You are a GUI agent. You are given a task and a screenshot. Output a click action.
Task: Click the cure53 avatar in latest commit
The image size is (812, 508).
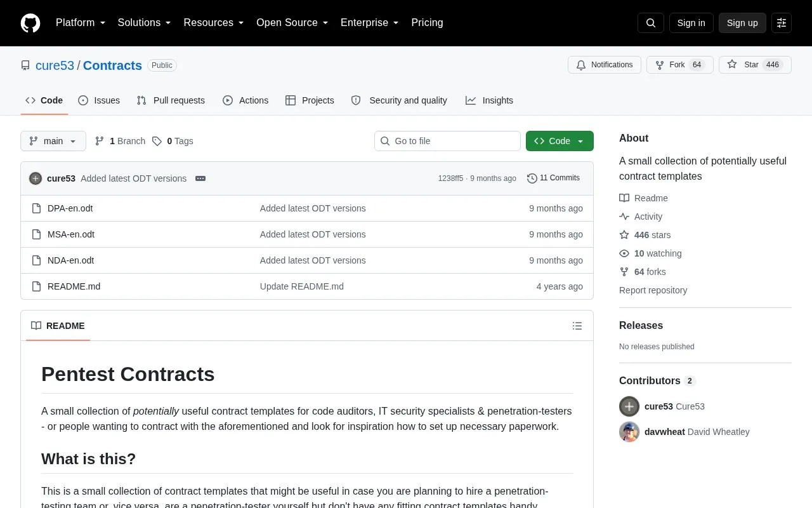pyautogui.click(x=36, y=178)
